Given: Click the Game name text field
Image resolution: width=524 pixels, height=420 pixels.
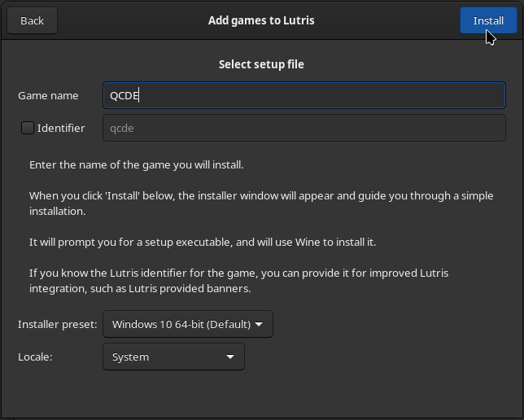Looking at the screenshot, I should 303,95.
